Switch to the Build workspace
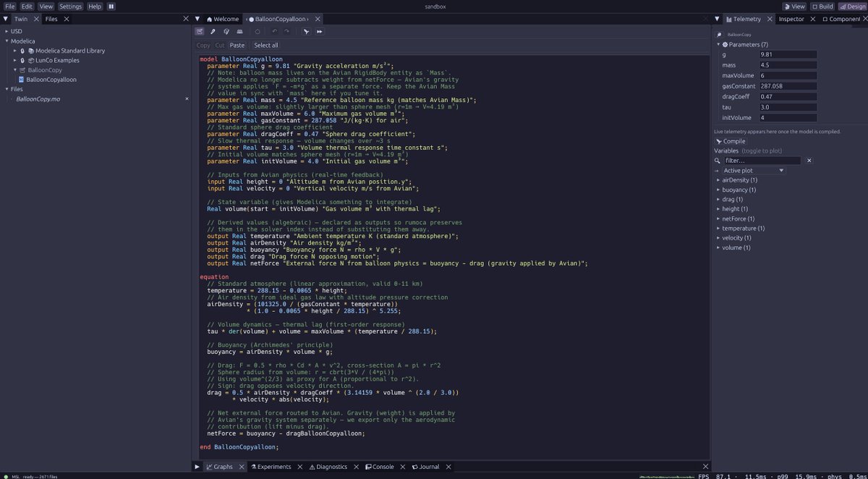The width and height of the screenshot is (868, 479). coord(822,6)
